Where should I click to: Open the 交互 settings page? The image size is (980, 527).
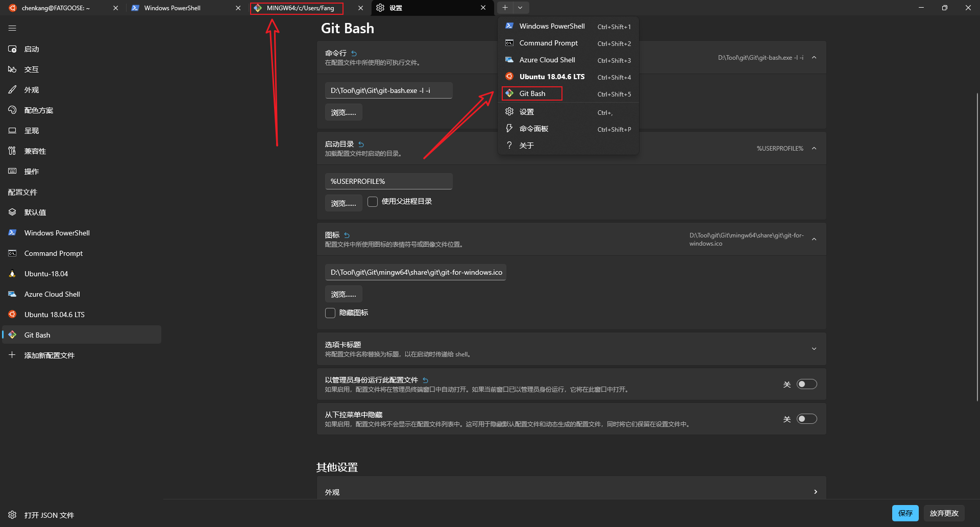[82, 69]
